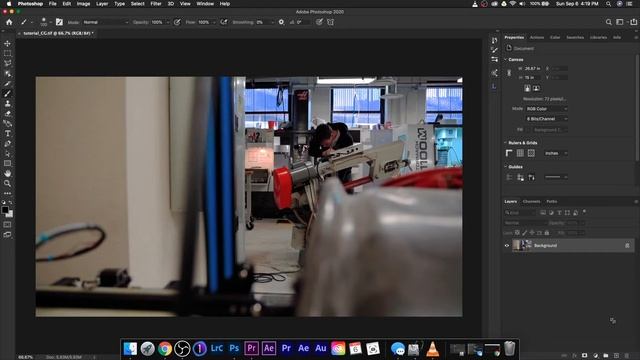Viewport: 640px width, 360px height.
Task: Open VLC from the Dock
Action: click(433, 349)
